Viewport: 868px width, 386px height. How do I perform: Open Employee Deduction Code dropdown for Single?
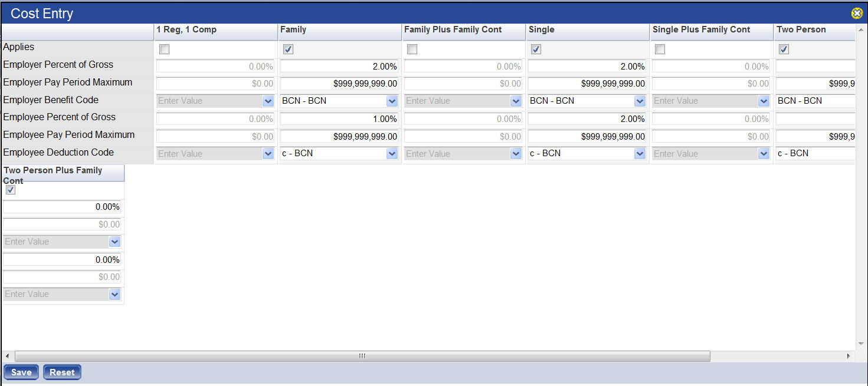pyautogui.click(x=639, y=153)
